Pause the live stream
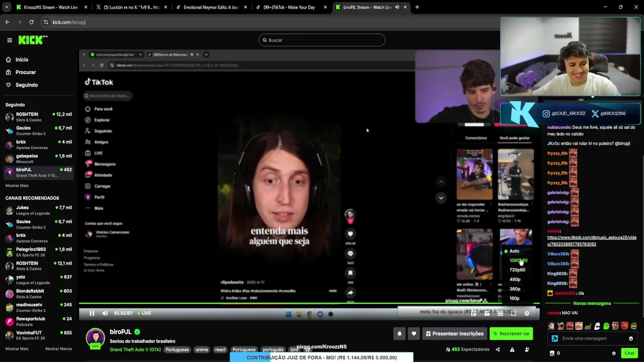Screen dimensions: 644x362 point(92,313)
